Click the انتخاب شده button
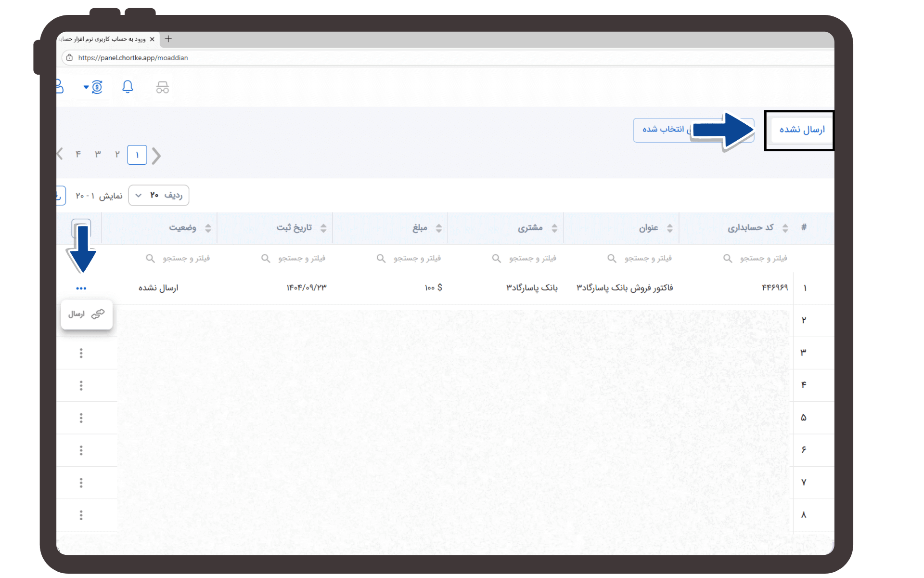924x578 pixels. [x=663, y=130]
